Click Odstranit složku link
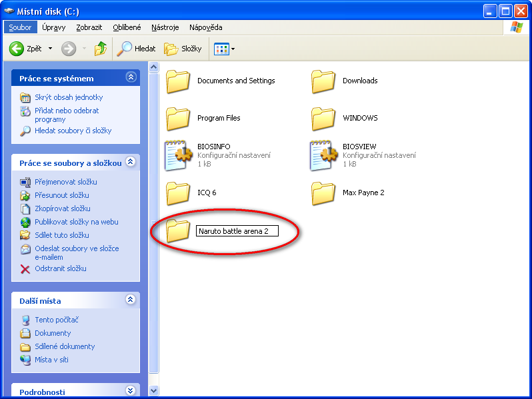 pyautogui.click(x=61, y=268)
